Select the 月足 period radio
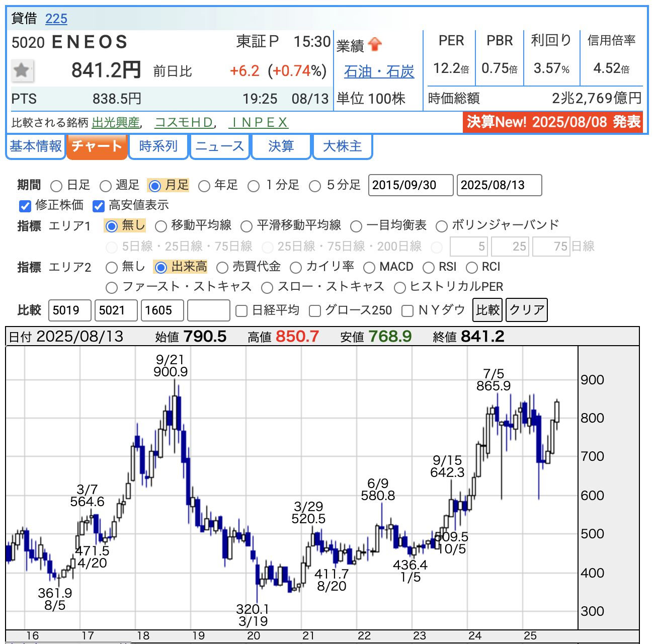655x644 pixels. pos(155,186)
